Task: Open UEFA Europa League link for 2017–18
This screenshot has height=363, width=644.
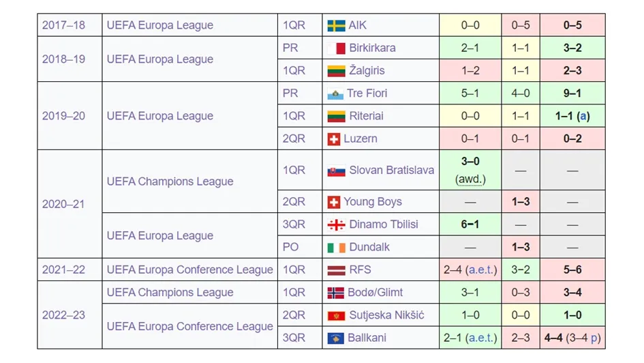Action: pyautogui.click(x=160, y=25)
